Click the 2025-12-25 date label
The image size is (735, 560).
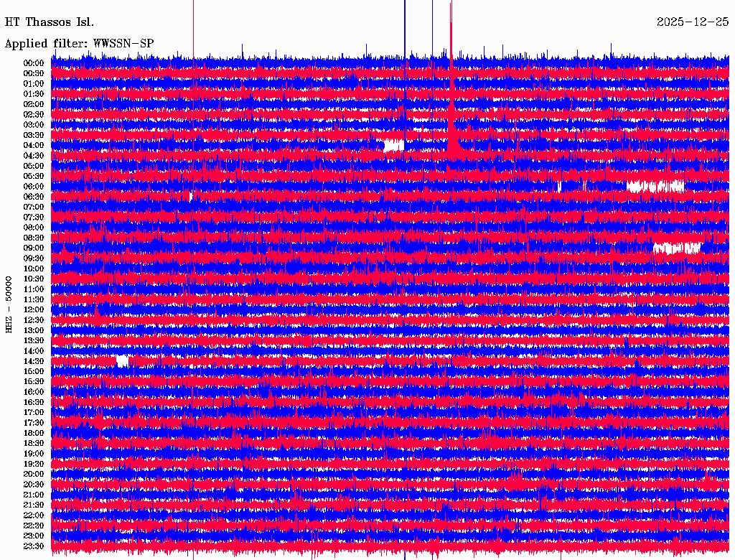(693, 22)
